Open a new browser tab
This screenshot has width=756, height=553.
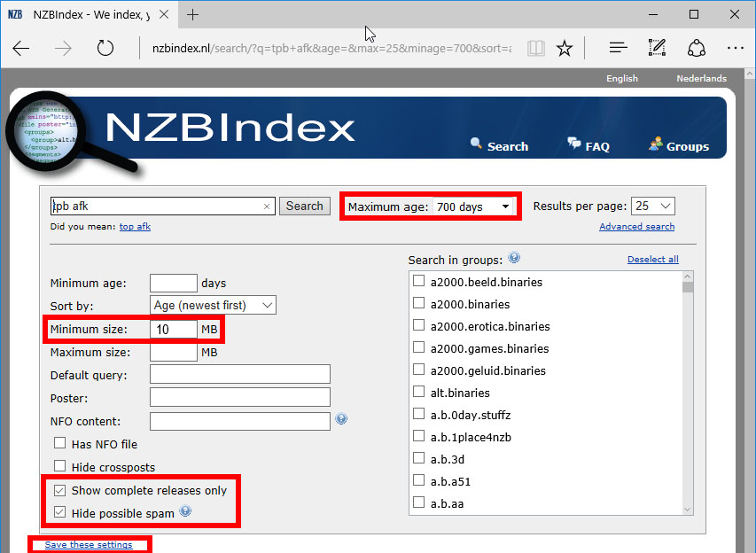coord(192,15)
